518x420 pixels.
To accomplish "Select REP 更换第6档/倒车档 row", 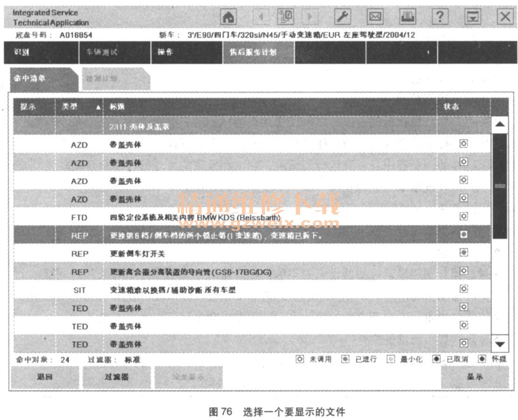I will pyautogui.click(x=252, y=235).
